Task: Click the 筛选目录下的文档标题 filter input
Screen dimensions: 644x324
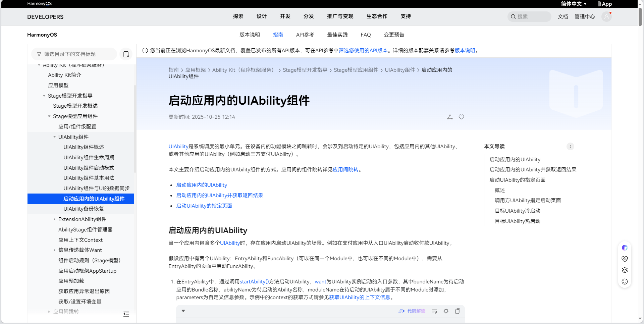Action: click(74, 54)
